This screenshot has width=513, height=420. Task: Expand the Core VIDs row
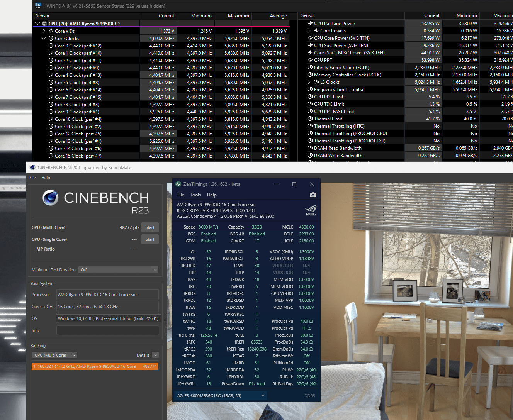(x=44, y=31)
